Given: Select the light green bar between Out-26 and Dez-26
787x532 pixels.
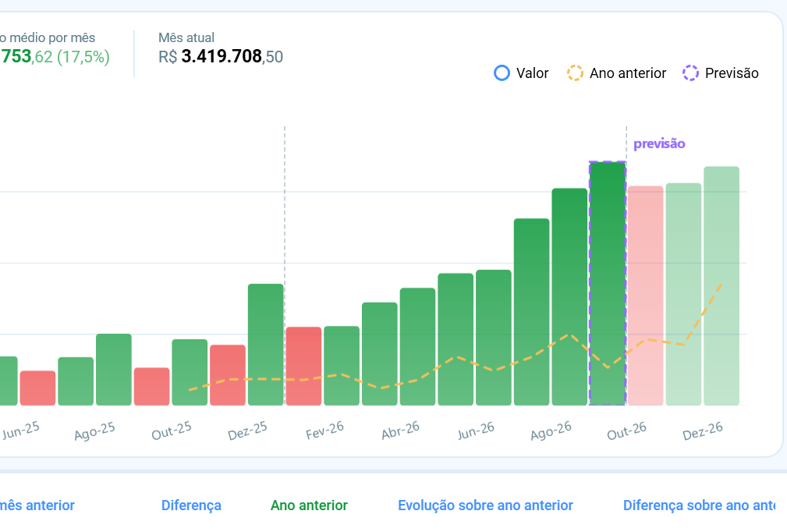Looking at the screenshot, I should tap(683, 294).
